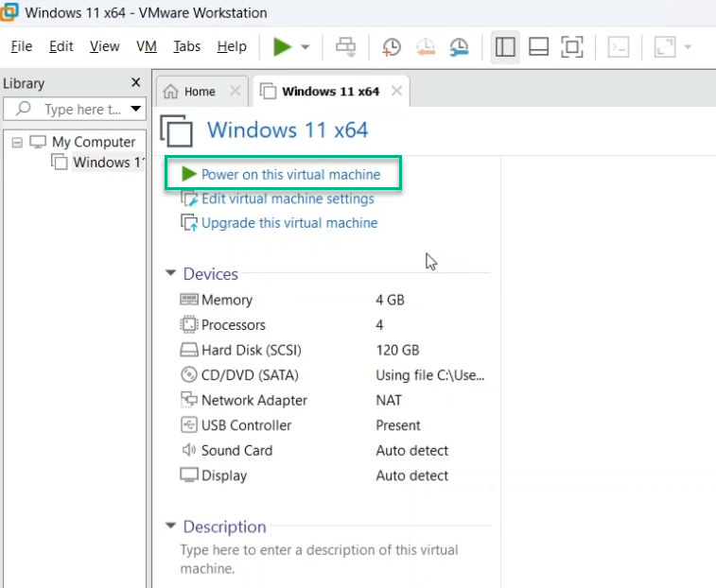Image resolution: width=716 pixels, height=588 pixels.
Task: Collapse the Devices section
Action: coord(171,274)
